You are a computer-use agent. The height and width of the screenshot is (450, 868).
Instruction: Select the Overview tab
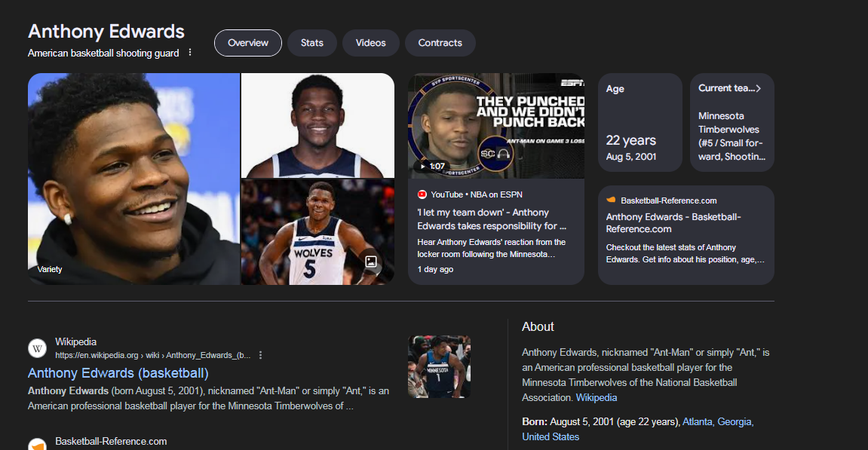coord(248,43)
